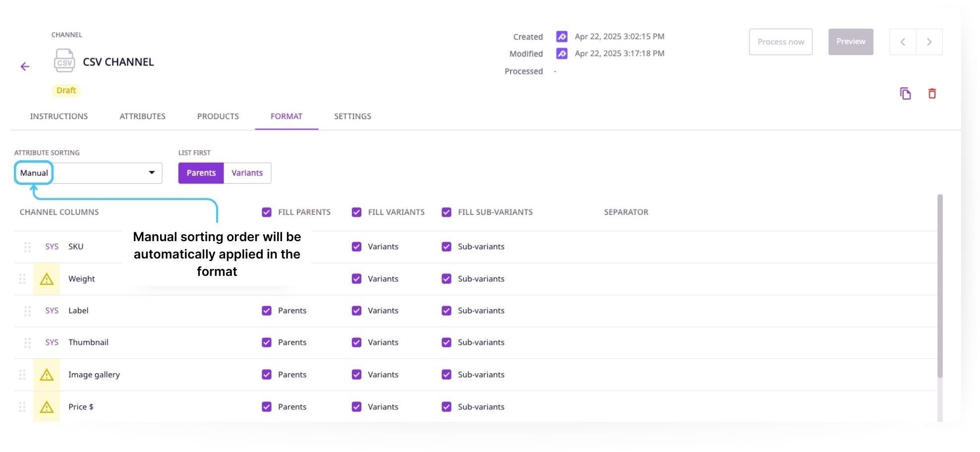Click the Modified user avatar icon
980x452 pixels.
pyautogui.click(x=562, y=53)
